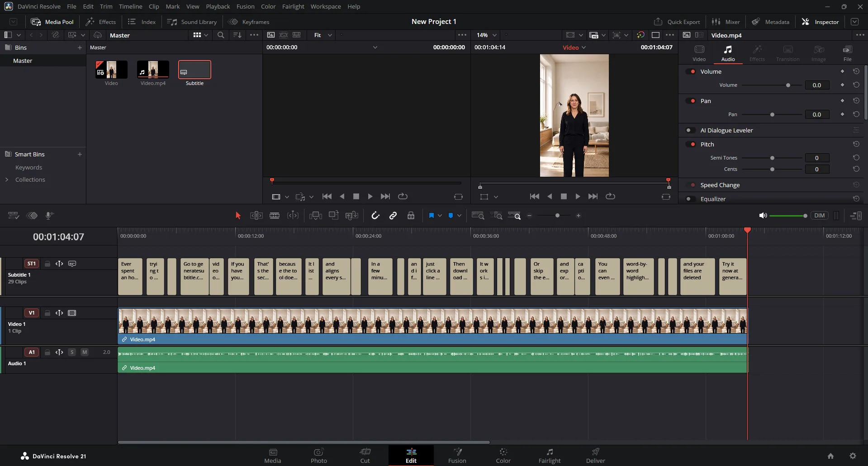Add a blue Flag to clip
Viewport: 868px width, 466px height.
(x=431, y=216)
